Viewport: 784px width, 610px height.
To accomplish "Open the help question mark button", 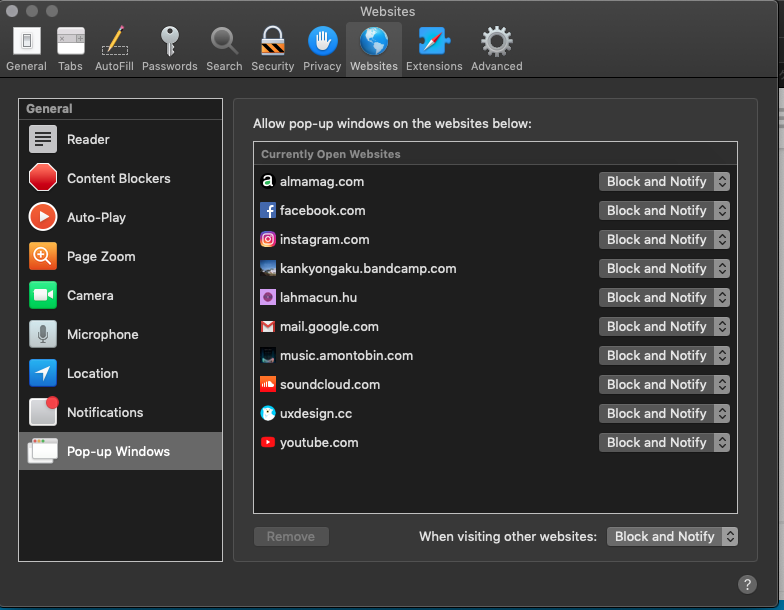I will 747,584.
